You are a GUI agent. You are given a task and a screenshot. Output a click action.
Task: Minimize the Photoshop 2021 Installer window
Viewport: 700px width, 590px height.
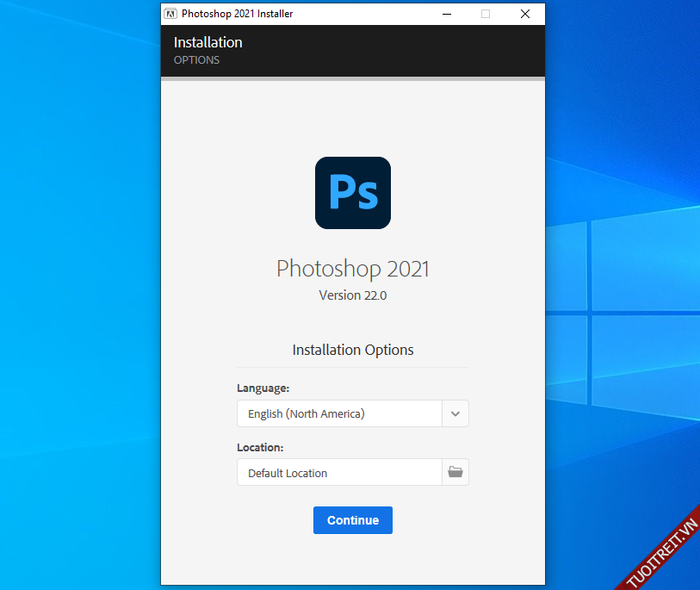click(446, 14)
